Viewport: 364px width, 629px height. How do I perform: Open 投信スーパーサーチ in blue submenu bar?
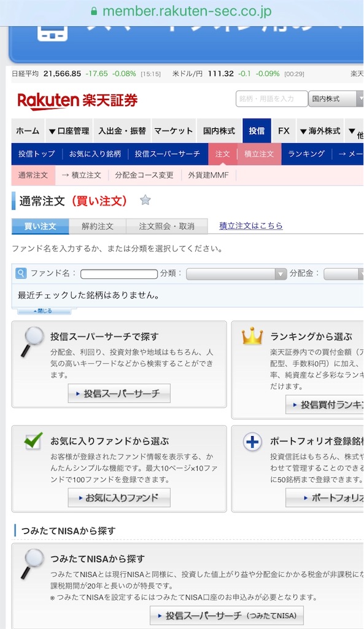pyautogui.click(x=167, y=154)
